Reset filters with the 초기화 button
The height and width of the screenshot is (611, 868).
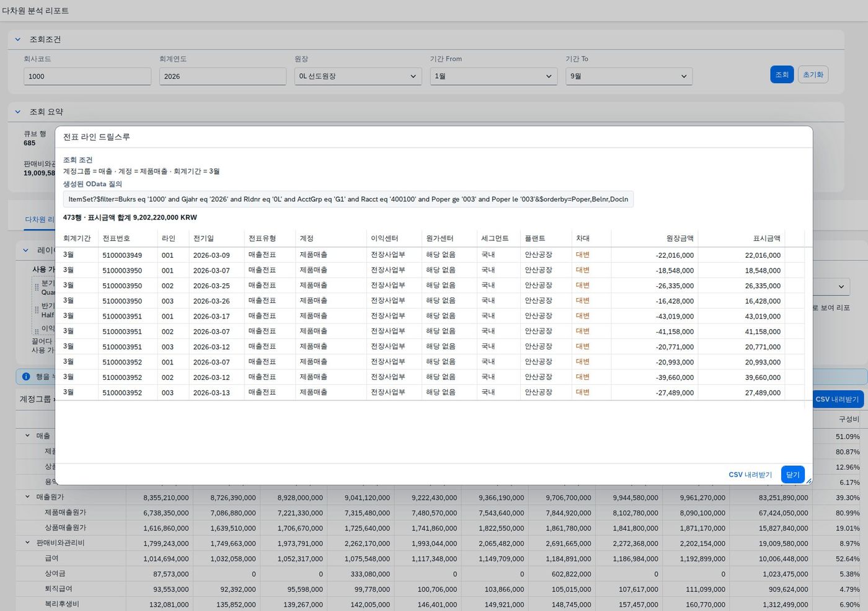point(813,74)
